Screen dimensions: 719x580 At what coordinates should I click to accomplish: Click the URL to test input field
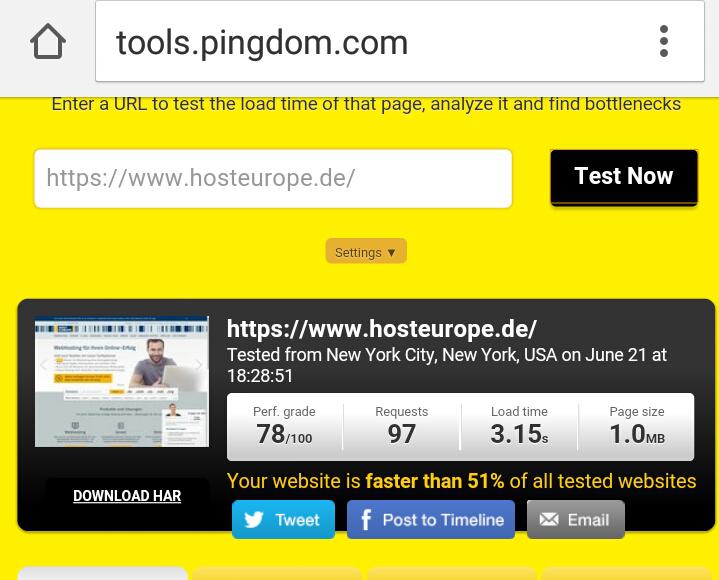click(x=272, y=179)
